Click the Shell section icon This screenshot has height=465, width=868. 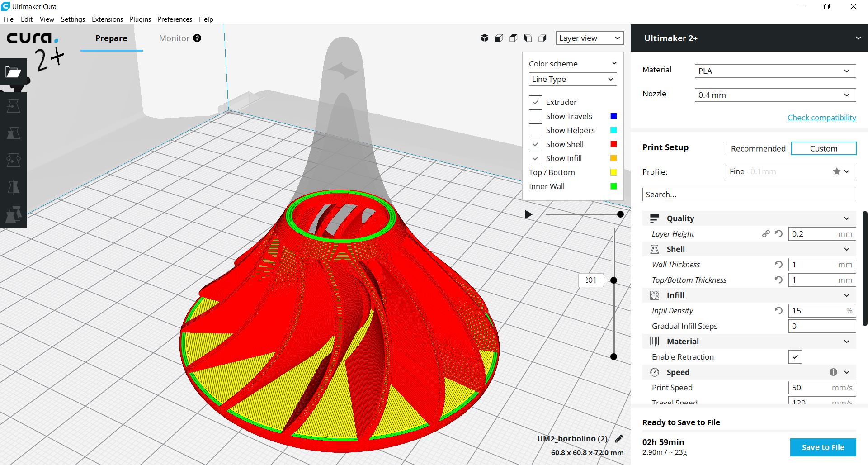click(x=655, y=249)
